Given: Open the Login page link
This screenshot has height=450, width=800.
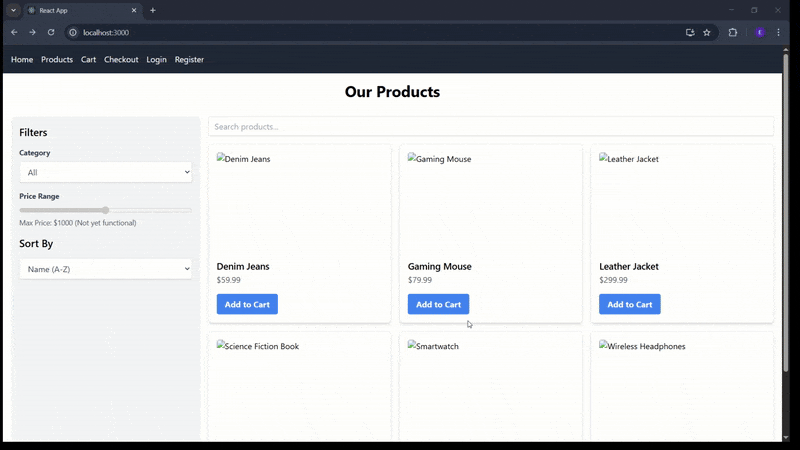Looking at the screenshot, I should pos(156,60).
